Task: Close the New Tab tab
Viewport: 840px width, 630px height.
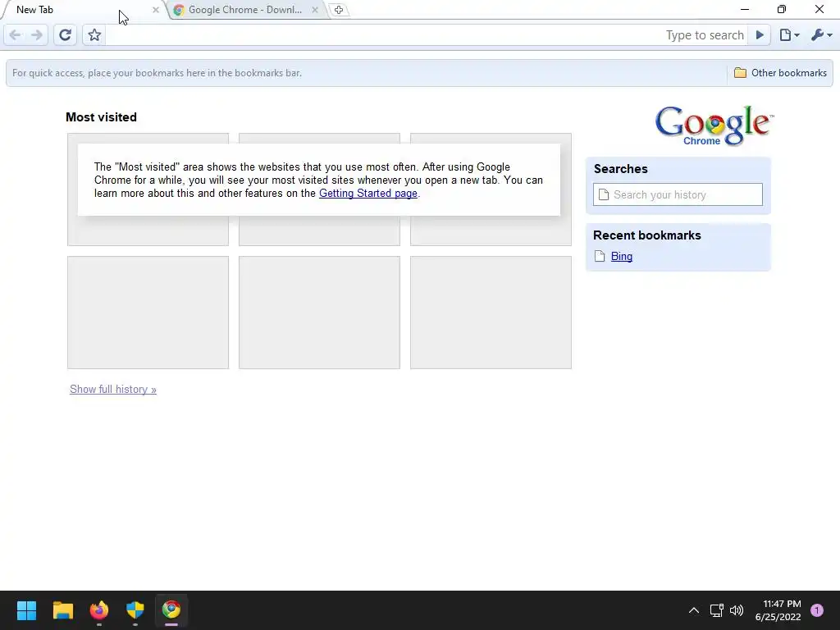Action: click(155, 10)
